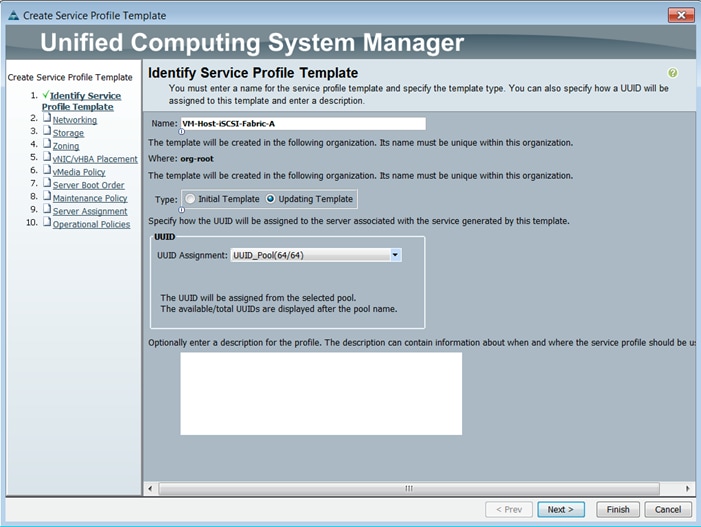
Task: Click the Unified Computing System Manager banner title
Action: click(252, 43)
